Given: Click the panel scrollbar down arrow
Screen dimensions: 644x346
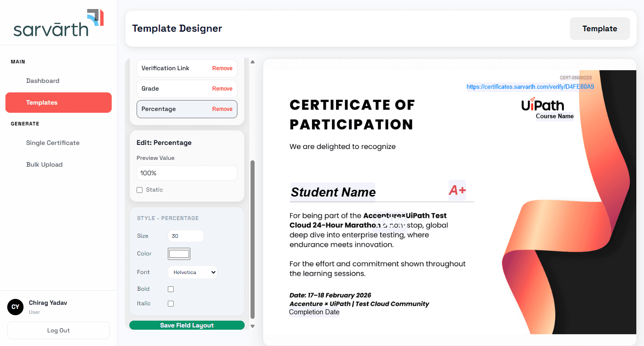Looking at the screenshot, I should pyautogui.click(x=253, y=326).
